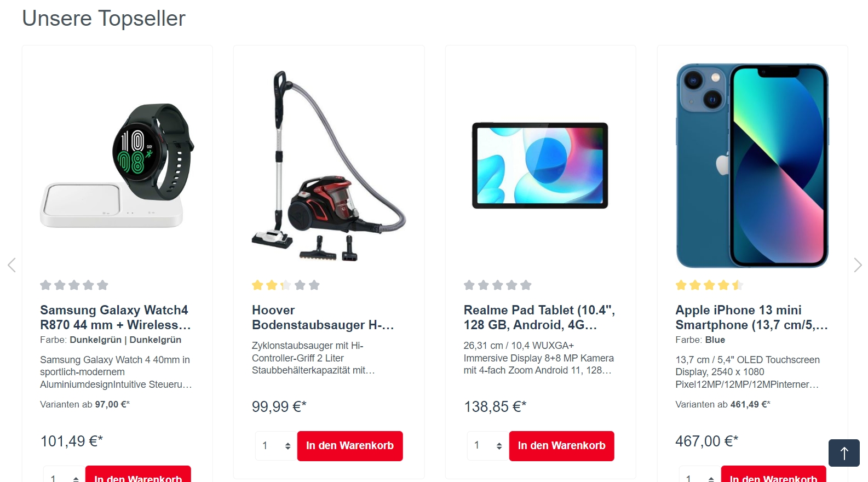Click the previous carousel arrow
The width and height of the screenshot is (868, 482).
tap(12, 265)
